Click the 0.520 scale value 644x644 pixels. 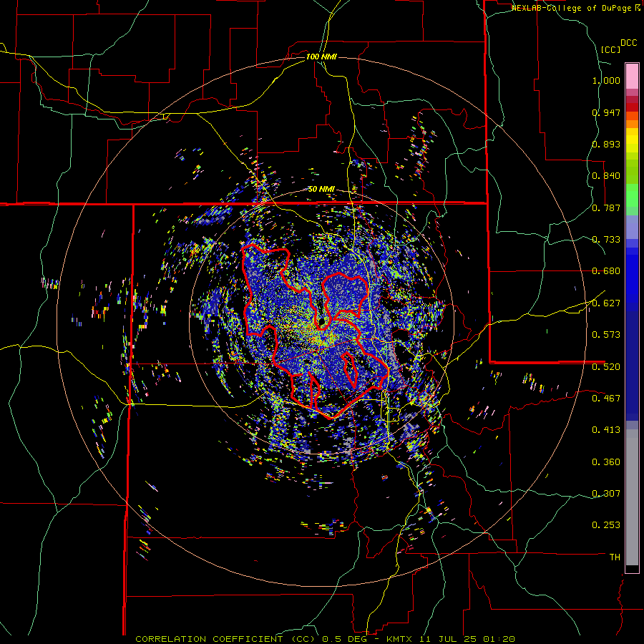606,367
